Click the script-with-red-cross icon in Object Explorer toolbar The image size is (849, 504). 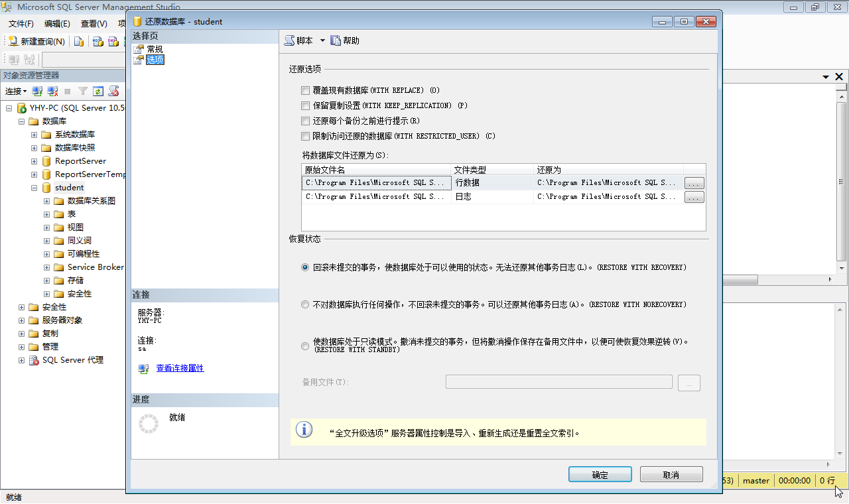(x=113, y=91)
